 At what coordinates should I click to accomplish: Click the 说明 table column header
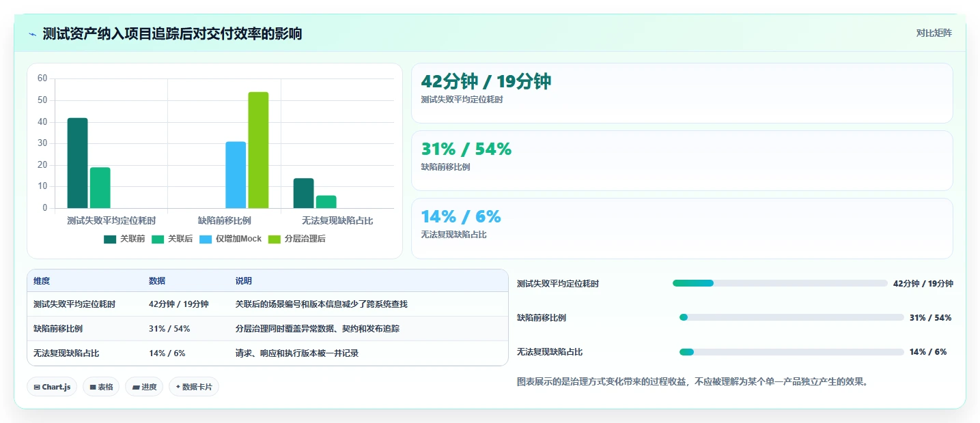point(244,281)
